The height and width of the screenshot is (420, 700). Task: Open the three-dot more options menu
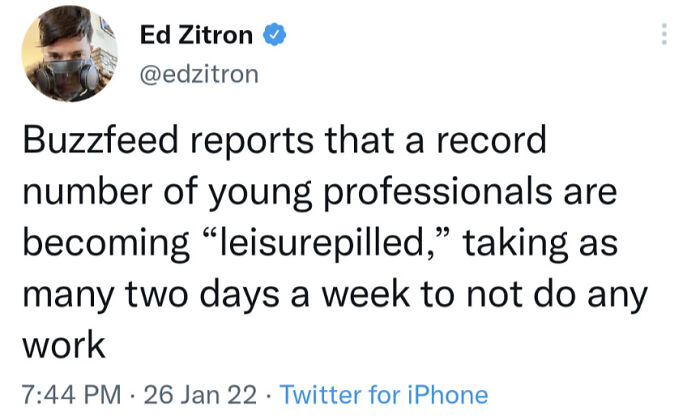tap(661, 34)
